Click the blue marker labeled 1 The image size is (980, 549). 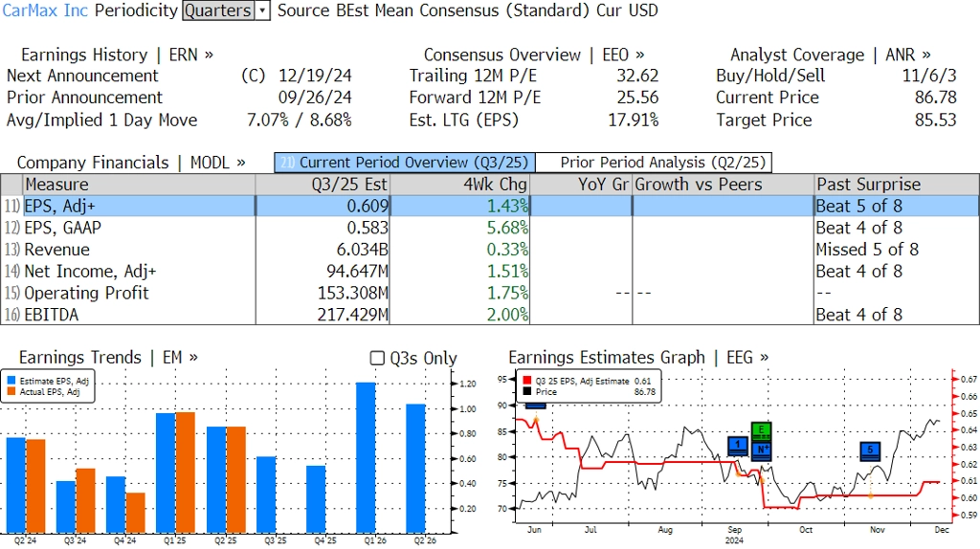point(738,447)
